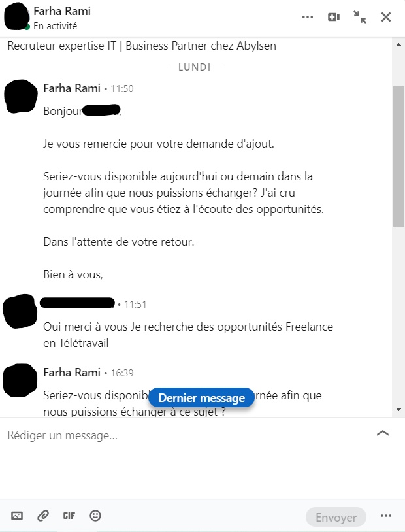Attach a file with the paperclip icon

pos(43,516)
